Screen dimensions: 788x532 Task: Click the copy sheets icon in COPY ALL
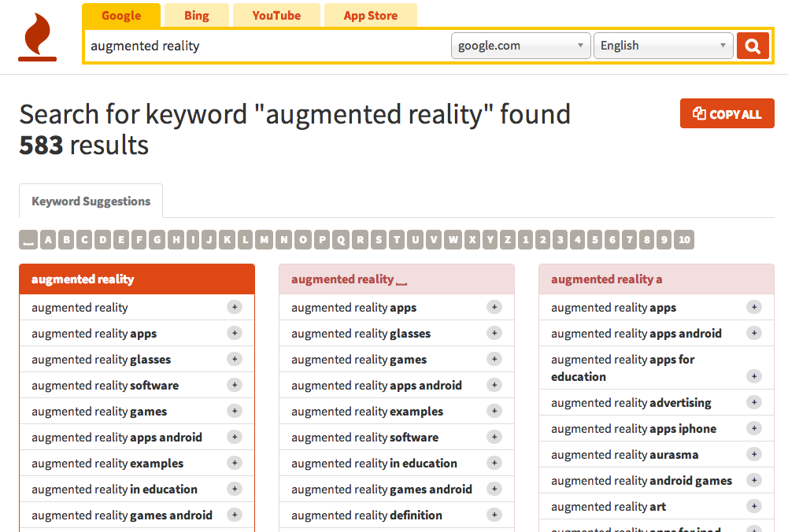pyautogui.click(x=698, y=113)
